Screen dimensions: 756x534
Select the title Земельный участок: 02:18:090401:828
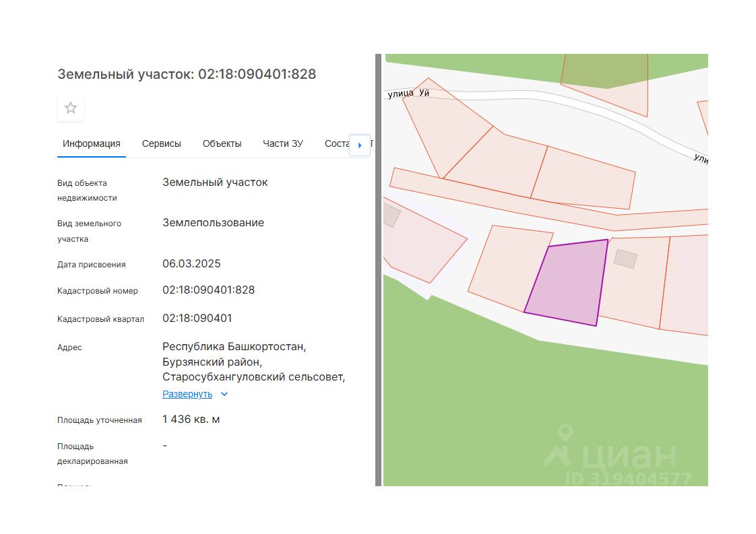coord(187,74)
